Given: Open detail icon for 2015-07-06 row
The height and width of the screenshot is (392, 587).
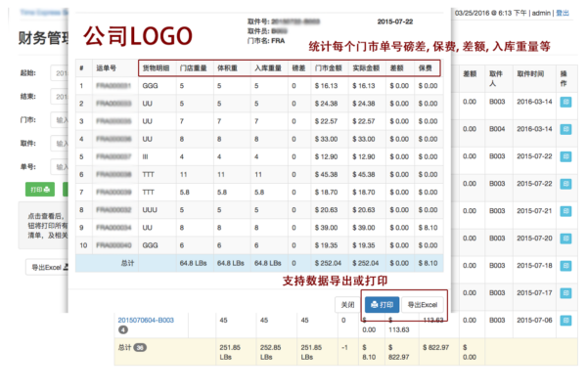Looking at the screenshot, I should point(565,321).
